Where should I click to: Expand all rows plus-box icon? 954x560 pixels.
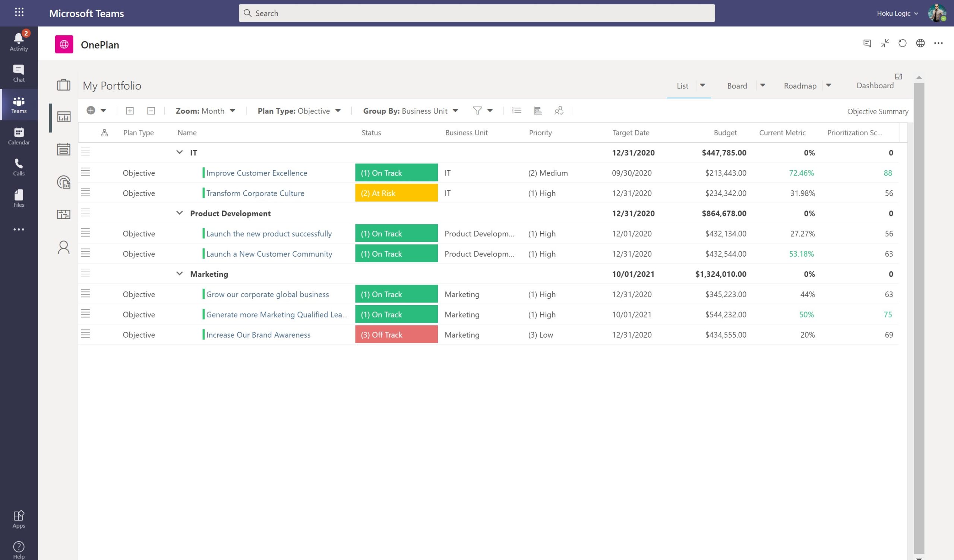point(130,111)
